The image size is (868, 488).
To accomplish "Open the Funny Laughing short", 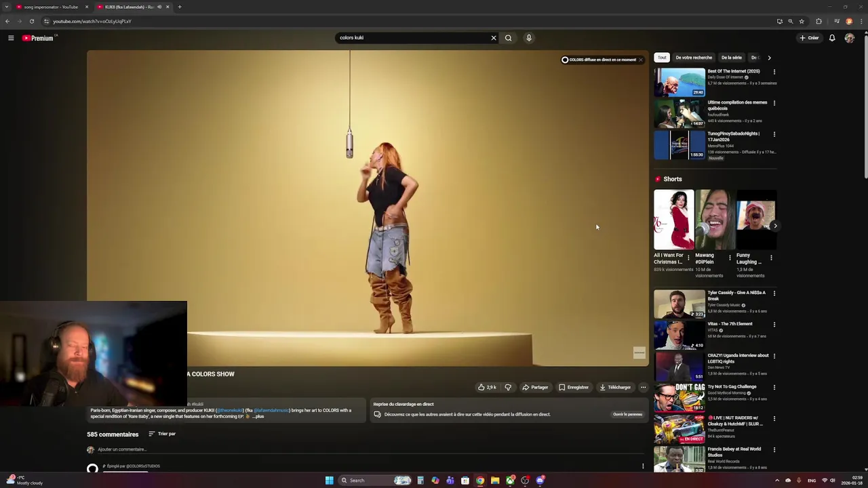I will click(x=755, y=220).
